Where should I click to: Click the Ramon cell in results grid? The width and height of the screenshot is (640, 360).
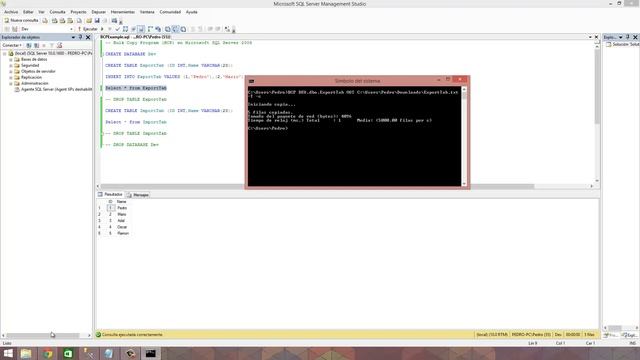click(122, 233)
